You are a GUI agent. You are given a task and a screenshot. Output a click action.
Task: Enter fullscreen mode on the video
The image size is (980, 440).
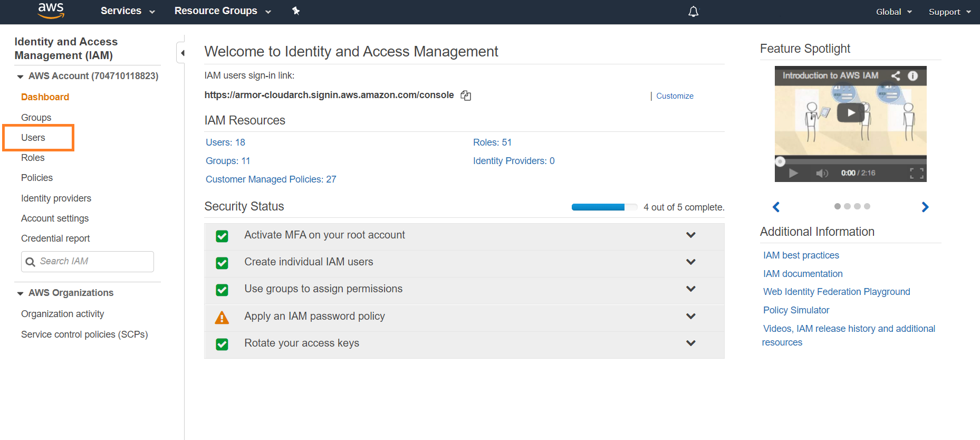916,173
